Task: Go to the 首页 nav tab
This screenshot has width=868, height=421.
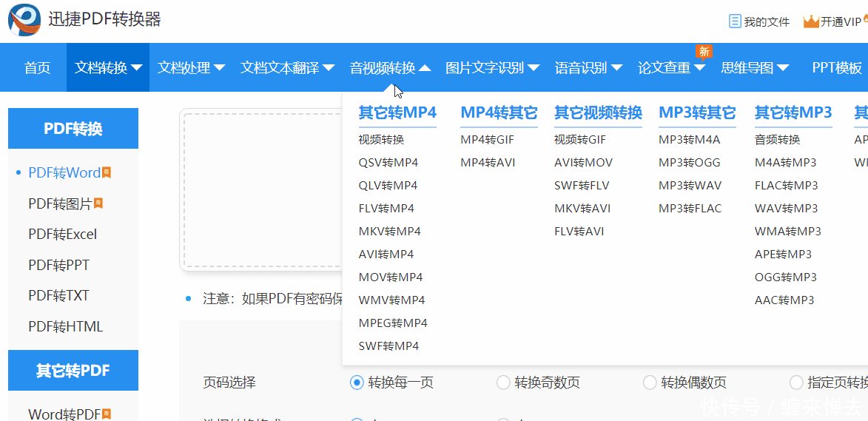Action: (37, 68)
